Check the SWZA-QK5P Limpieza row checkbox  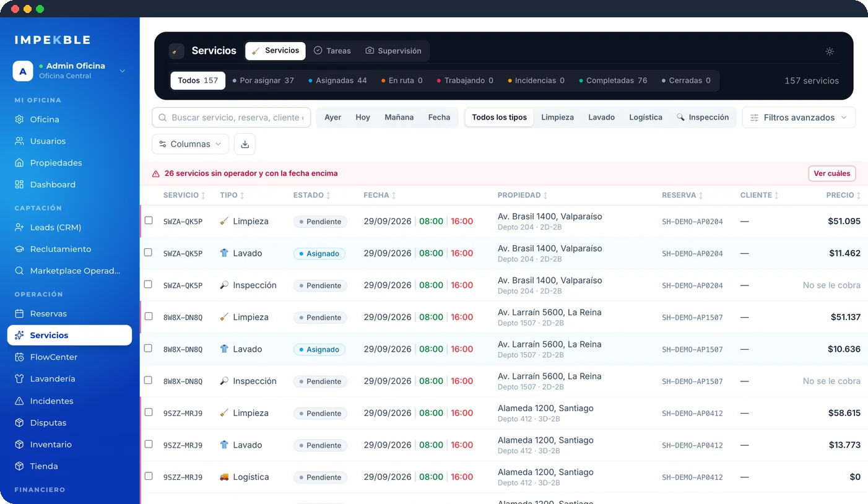(148, 220)
